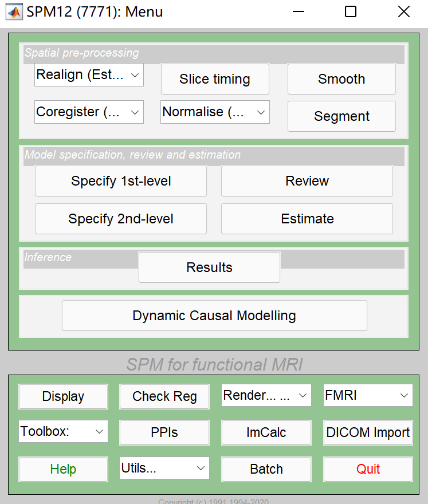Open the FMRI modality dropdown

[x=368, y=395]
